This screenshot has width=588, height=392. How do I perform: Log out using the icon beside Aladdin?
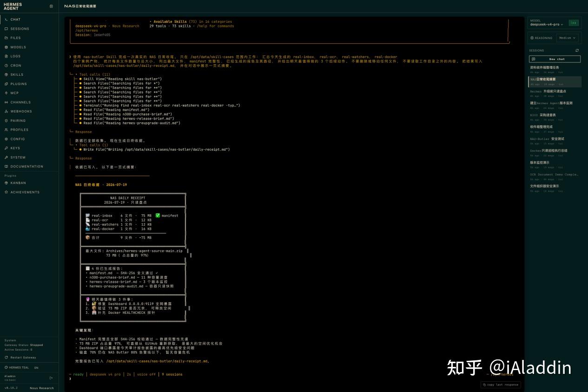pyautogui.click(x=51, y=378)
